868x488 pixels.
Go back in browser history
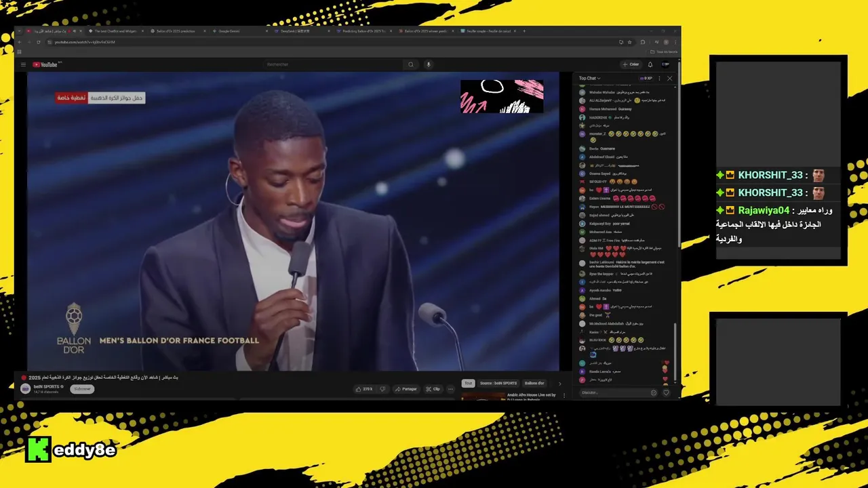coord(20,42)
